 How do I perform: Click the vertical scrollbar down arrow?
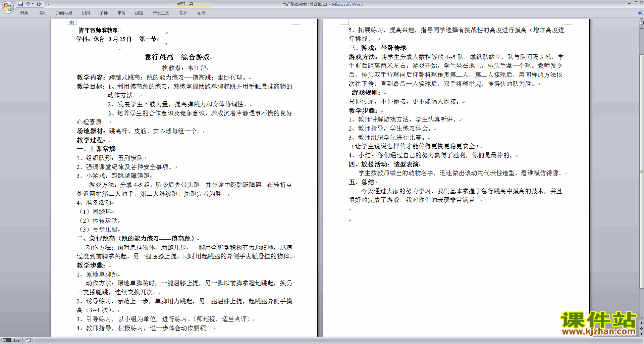[x=641, y=318]
